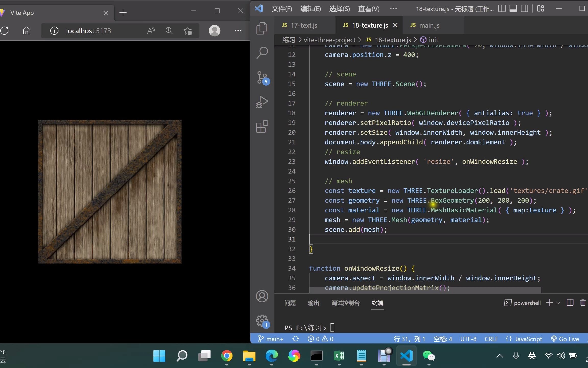The height and width of the screenshot is (368, 588).
Task: Open the hidden menus ellipsis in menu bar
Action: point(393,9)
